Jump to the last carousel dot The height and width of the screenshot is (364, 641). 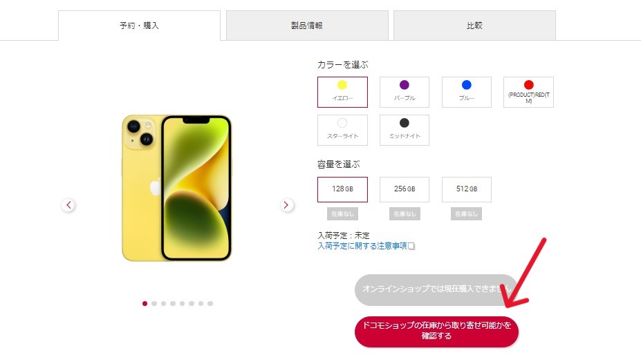click(210, 303)
